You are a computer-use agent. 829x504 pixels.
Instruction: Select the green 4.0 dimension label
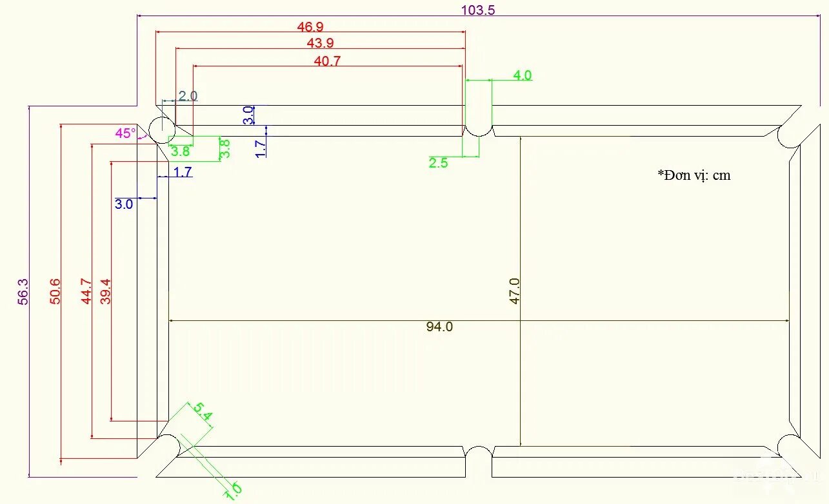pyautogui.click(x=523, y=75)
